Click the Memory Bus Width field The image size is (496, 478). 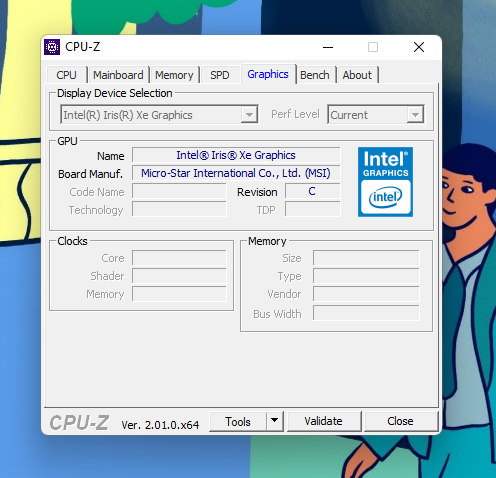pyautogui.click(x=366, y=313)
